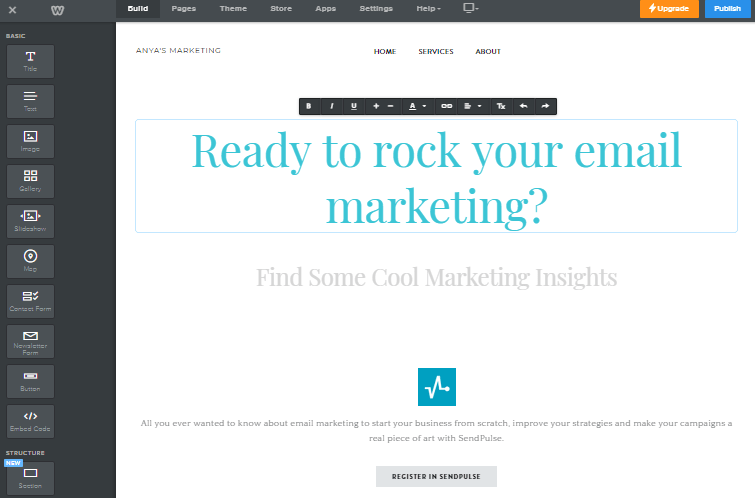The width and height of the screenshot is (755, 498).
Task: Pick the Embed Code element
Action: [x=30, y=421]
